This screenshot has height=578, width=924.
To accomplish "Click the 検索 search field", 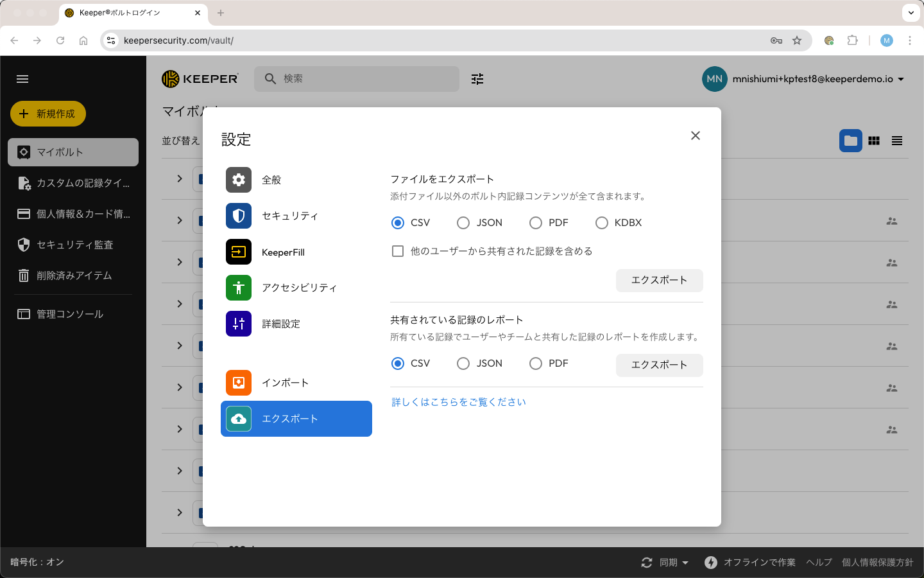I will (366, 78).
